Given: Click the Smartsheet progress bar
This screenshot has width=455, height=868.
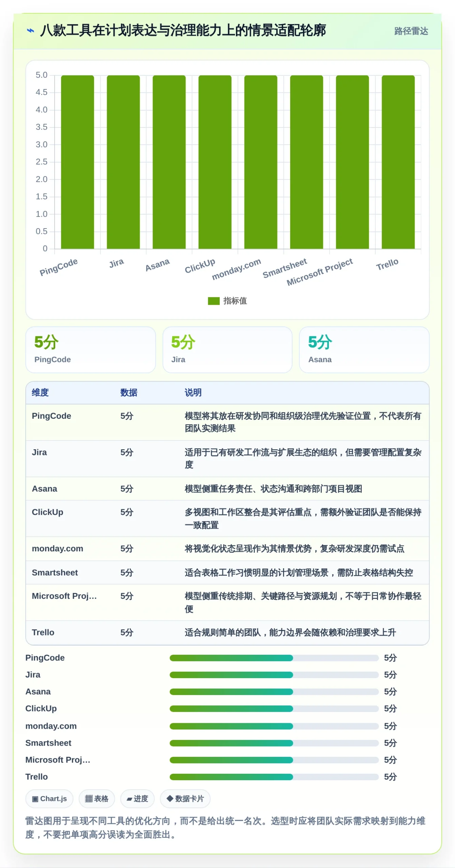Looking at the screenshot, I should coord(274,743).
